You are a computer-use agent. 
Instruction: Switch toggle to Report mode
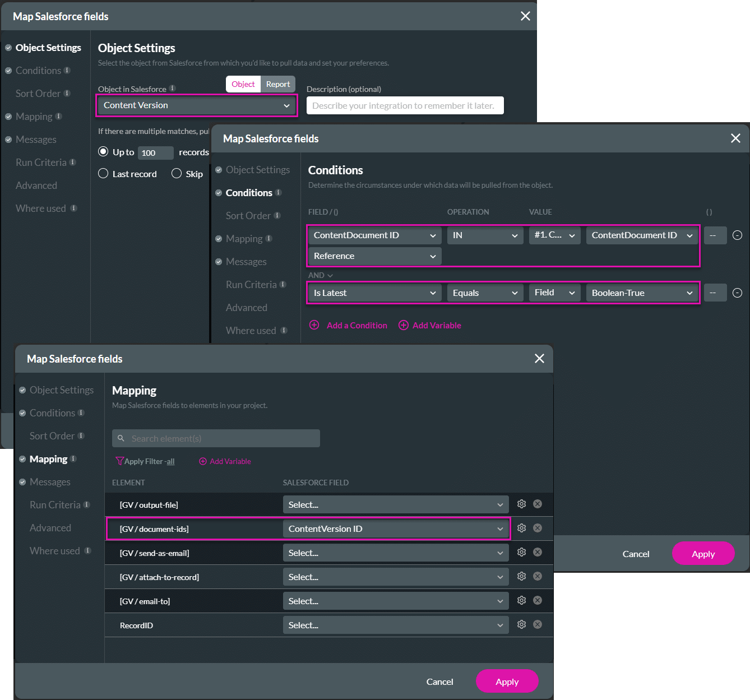click(x=278, y=84)
